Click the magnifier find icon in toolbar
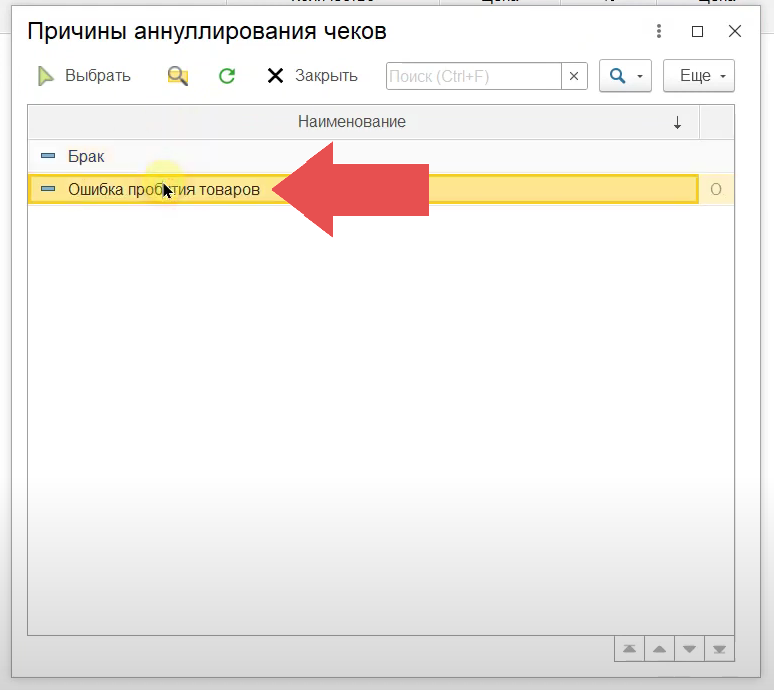 point(178,76)
